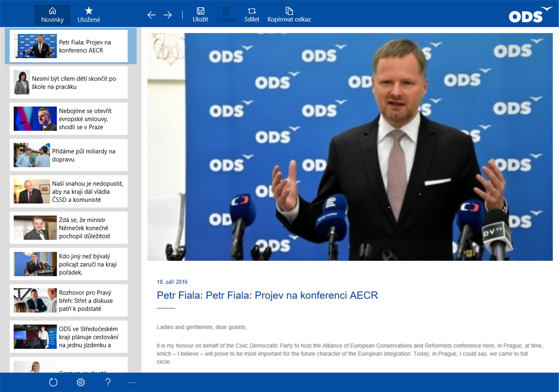
Task: Click the line 'Ladies and gentlemen, dear guests,'
Action: [202, 327]
